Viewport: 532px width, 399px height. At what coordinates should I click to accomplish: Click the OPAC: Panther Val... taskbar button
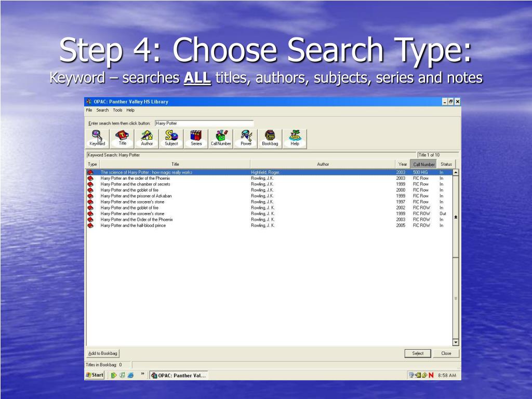(x=179, y=375)
